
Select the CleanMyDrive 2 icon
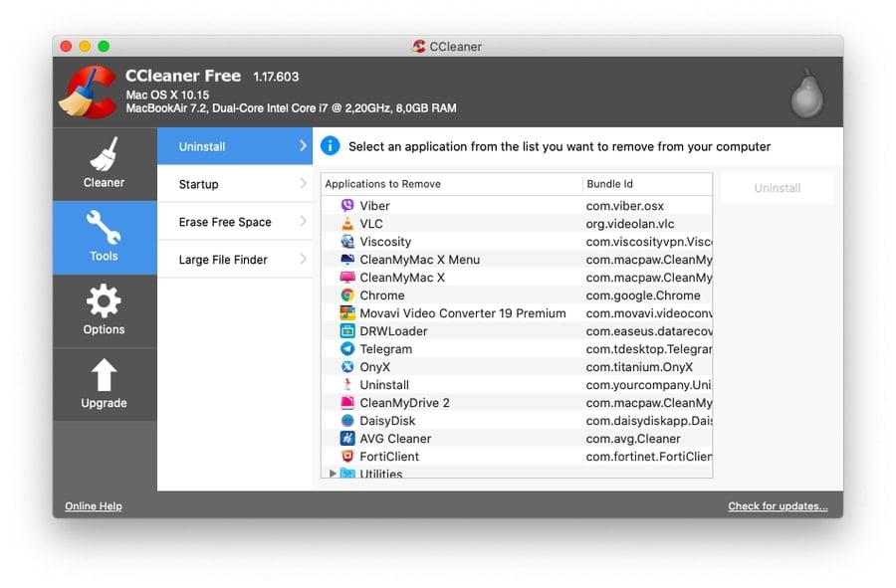click(346, 403)
